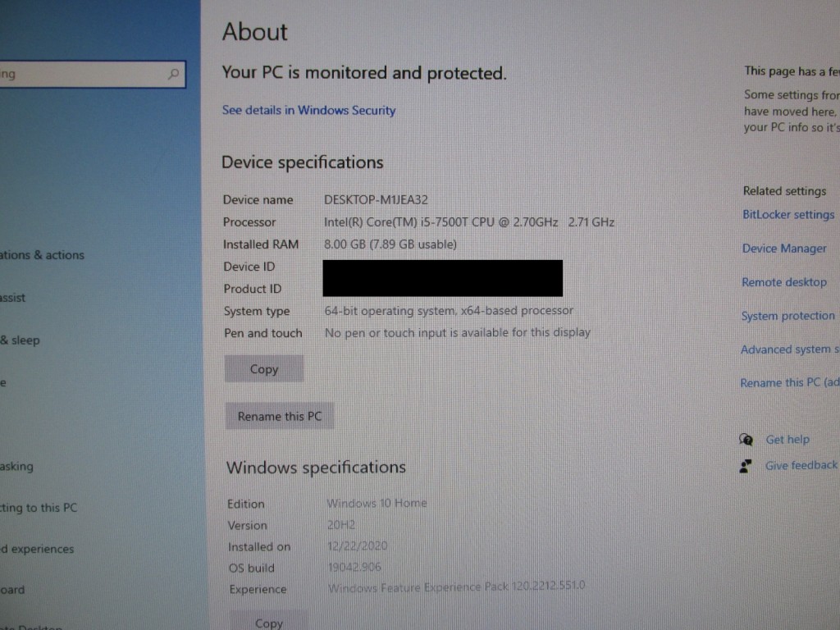Click Your PC is monitored and protected text
Image resolution: width=840 pixels, height=630 pixels.
tap(364, 73)
